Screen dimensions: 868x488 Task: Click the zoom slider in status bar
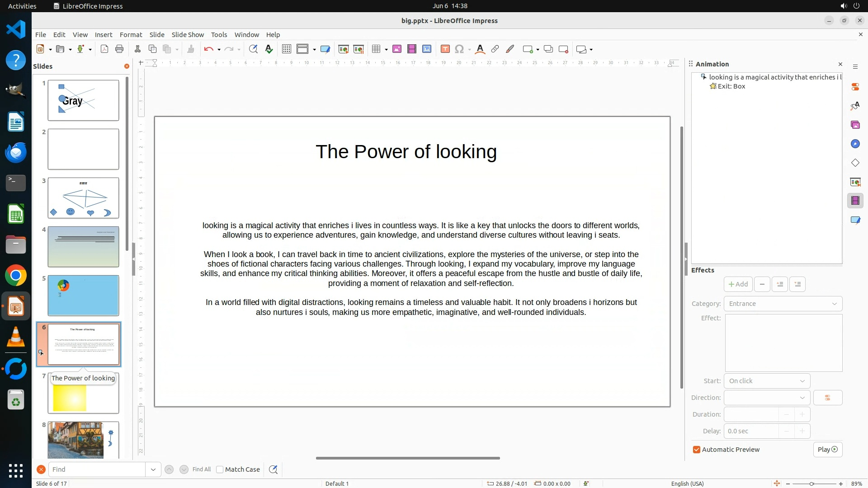pos(811,483)
